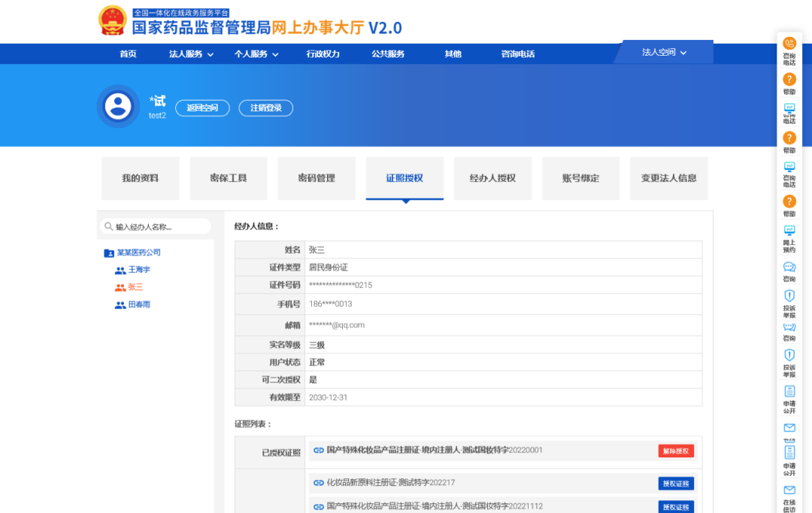Image resolution: width=812 pixels, height=513 pixels.
Task: Select 张三 in the agent list
Action: 135,287
